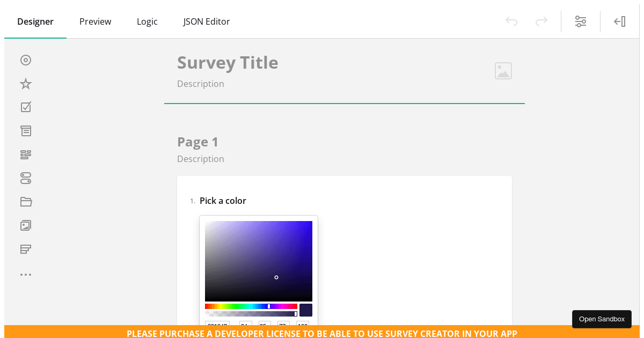The image size is (644, 338).
Task: Switch to the Logic tab
Action: (147, 21)
